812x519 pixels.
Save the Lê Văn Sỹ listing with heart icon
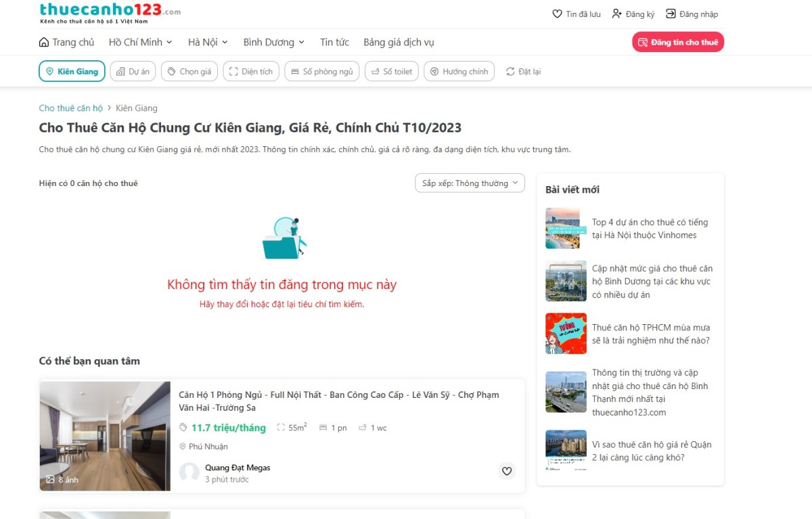507,471
